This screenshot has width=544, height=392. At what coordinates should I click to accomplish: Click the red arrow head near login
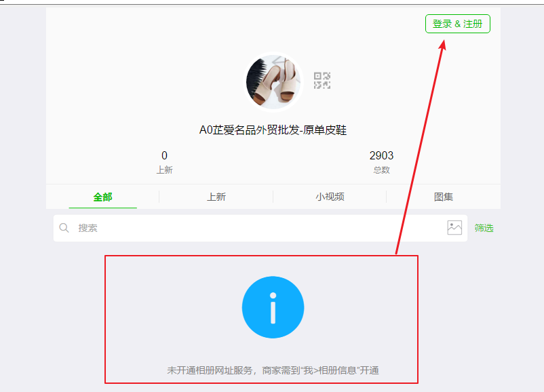tap(442, 45)
